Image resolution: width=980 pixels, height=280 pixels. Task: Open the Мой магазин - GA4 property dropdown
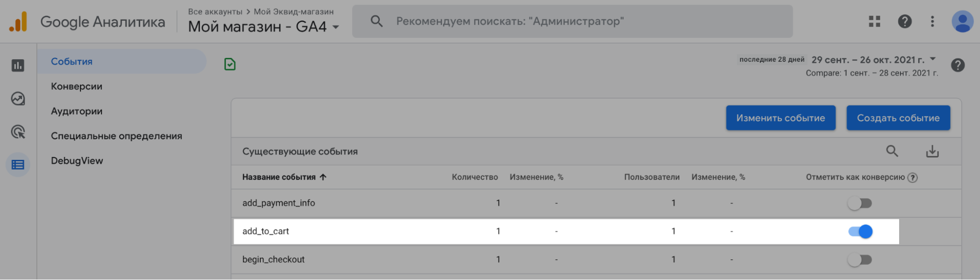pos(264,26)
